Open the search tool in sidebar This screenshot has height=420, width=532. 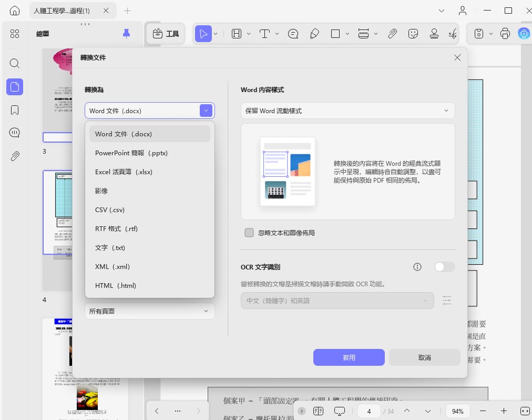(x=15, y=64)
